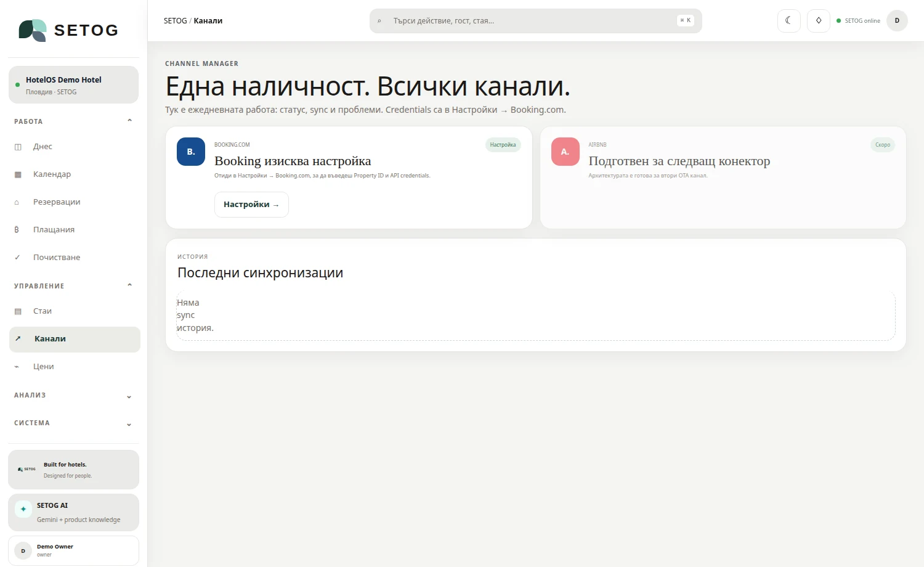Screen dimensions: 924x567
Task: Click heading Подготвен за следващ конектор
Action: [x=679, y=161]
